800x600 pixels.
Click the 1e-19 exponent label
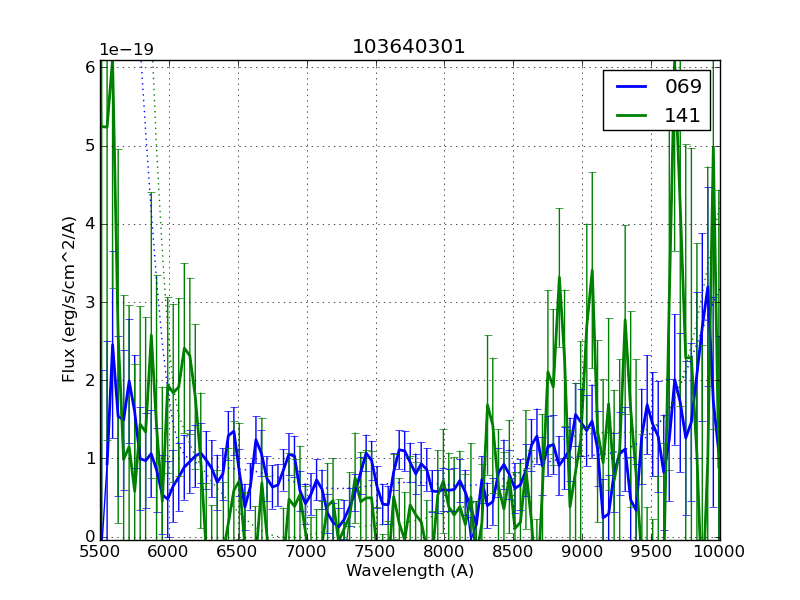pos(126,50)
